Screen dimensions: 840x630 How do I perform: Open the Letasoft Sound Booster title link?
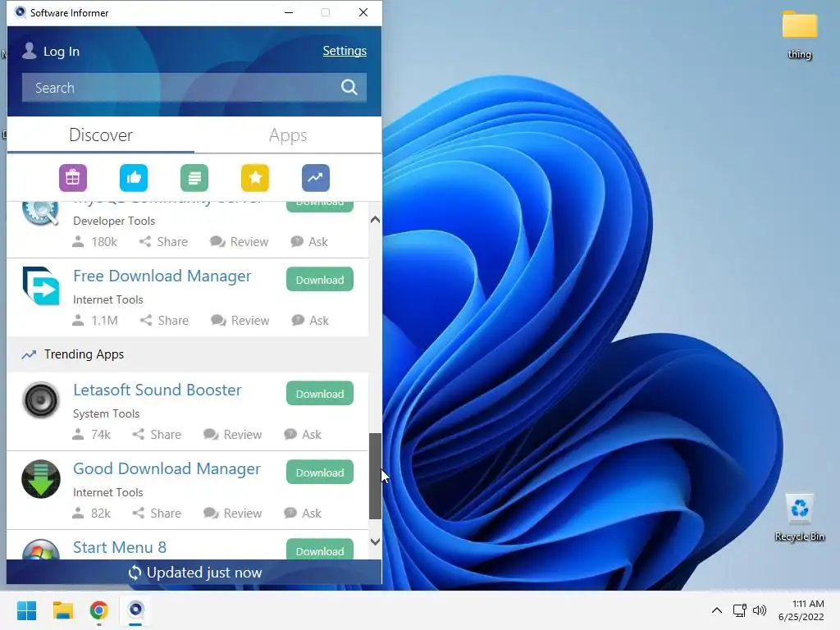click(157, 390)
